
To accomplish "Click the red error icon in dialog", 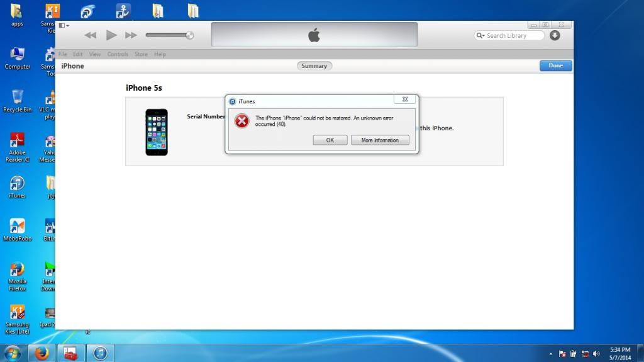I will 241,121.
